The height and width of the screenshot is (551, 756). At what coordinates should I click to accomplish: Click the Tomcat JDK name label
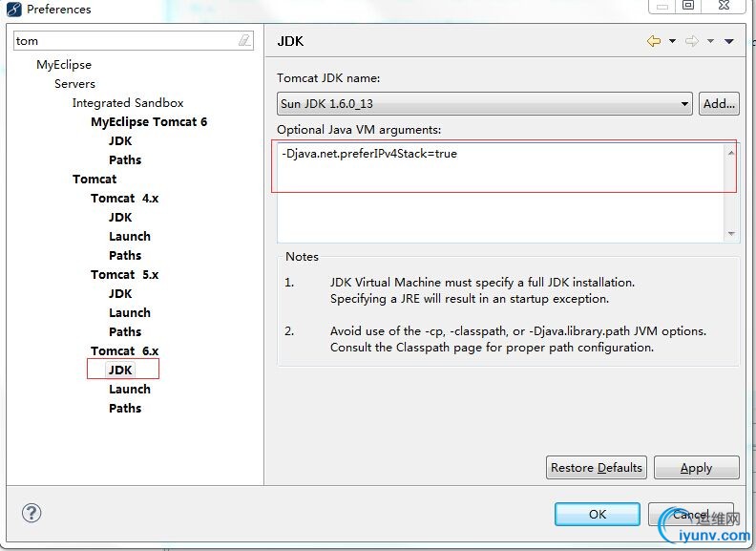point(328,77)
